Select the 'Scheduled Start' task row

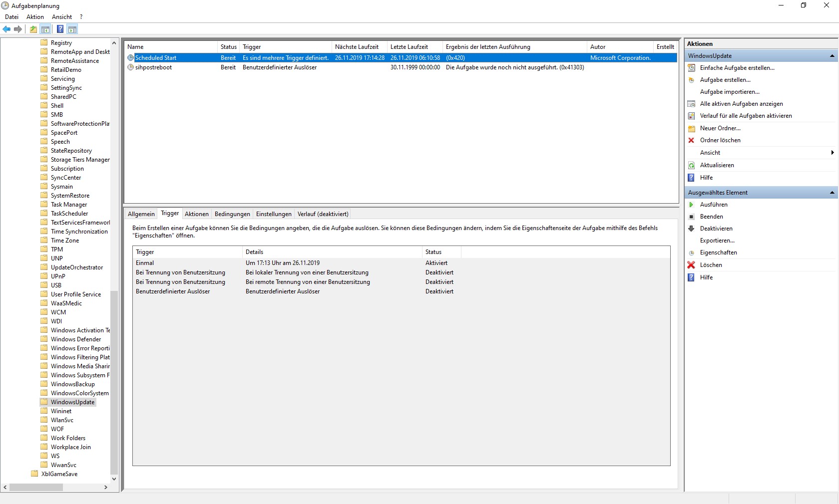click(x=401, y=58)
